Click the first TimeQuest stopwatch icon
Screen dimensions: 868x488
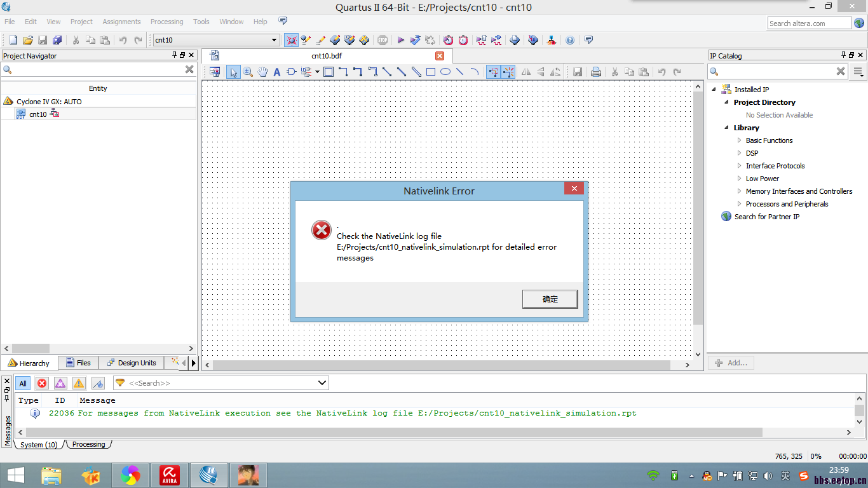point(449,40)
